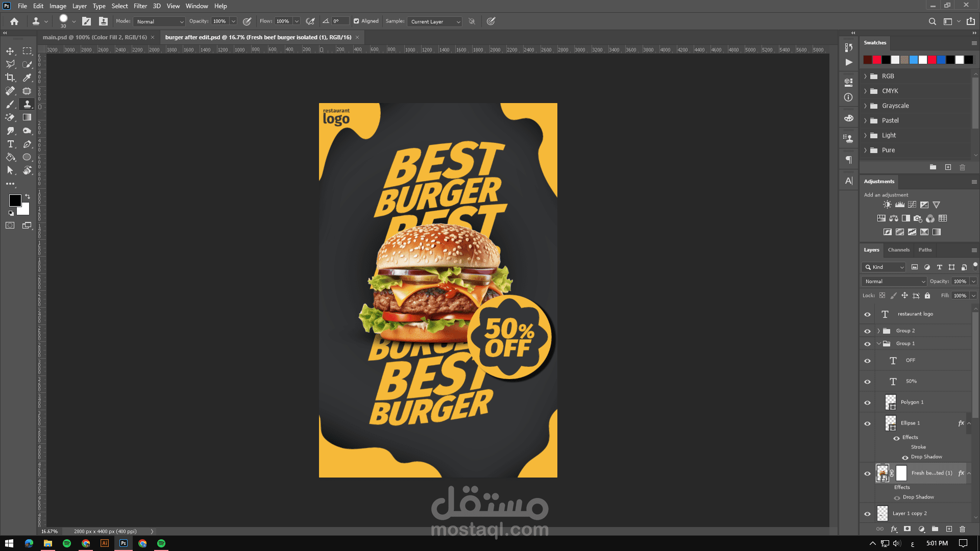Select the Eyedropper tool
The height and width of the screenshot is (551, 980).
point(27,78)
